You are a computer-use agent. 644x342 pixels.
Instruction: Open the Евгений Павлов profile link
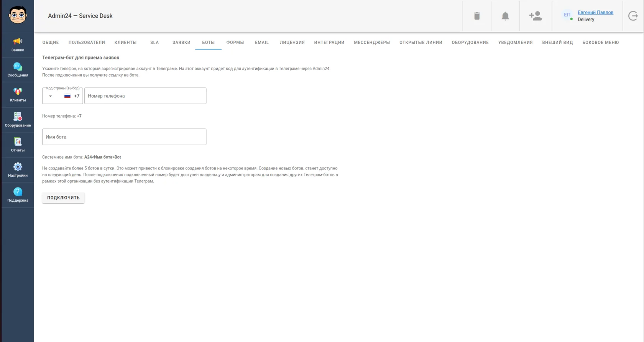coord(595,12)
